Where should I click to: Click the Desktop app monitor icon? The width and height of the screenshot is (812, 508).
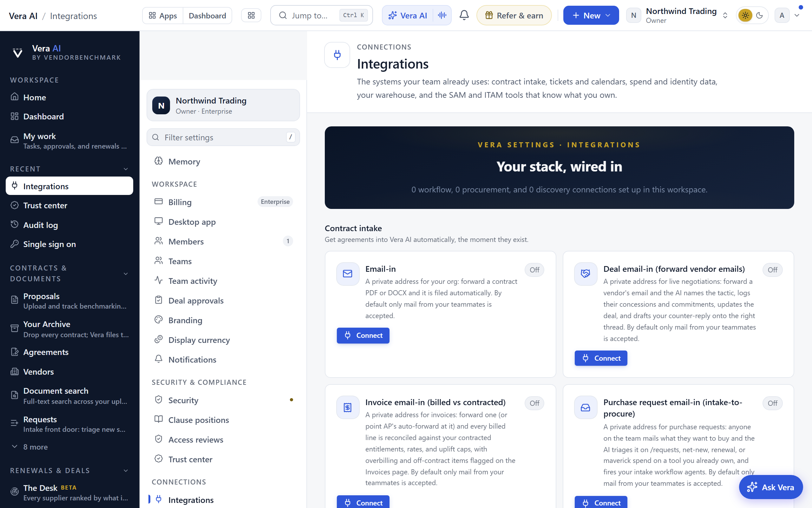point(158,221)
